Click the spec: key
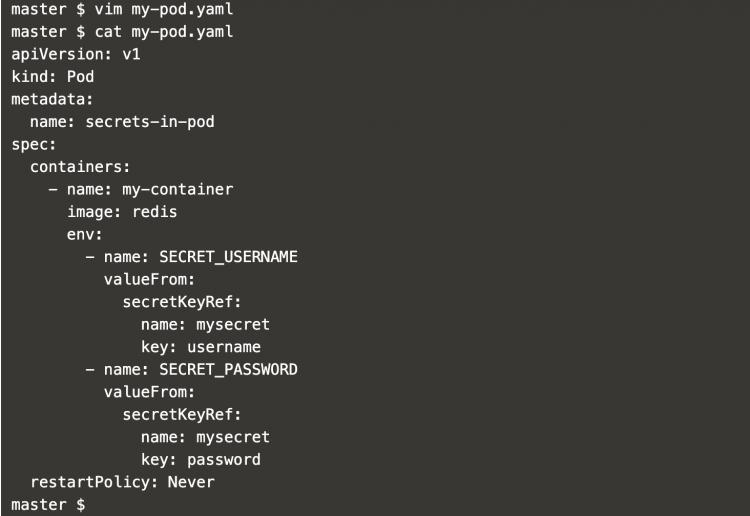Viewport: 750px width, 516px height. (x=30, y=143)
